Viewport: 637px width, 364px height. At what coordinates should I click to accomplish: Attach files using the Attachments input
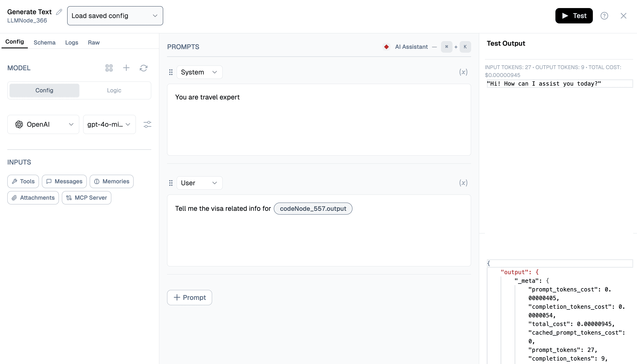click(x=33, y=198)
